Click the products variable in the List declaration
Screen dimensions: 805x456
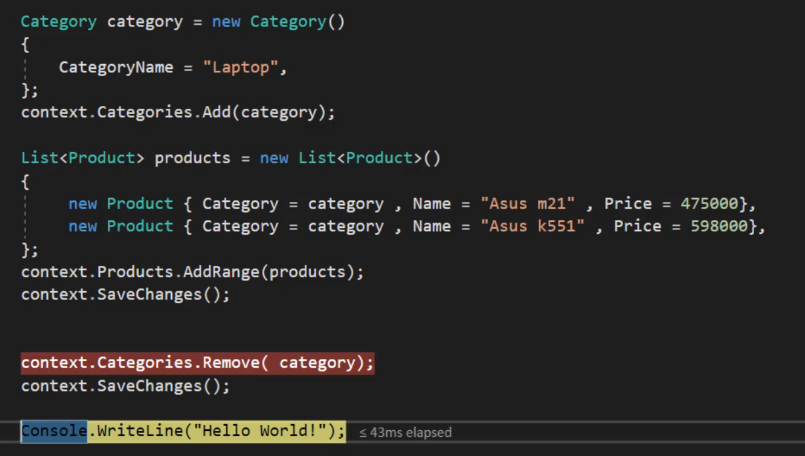click(x=193, y=158)
